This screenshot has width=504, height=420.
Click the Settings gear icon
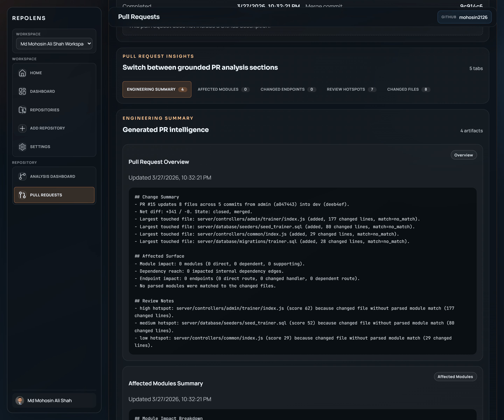pyautogui.click(x=22, y=147)
